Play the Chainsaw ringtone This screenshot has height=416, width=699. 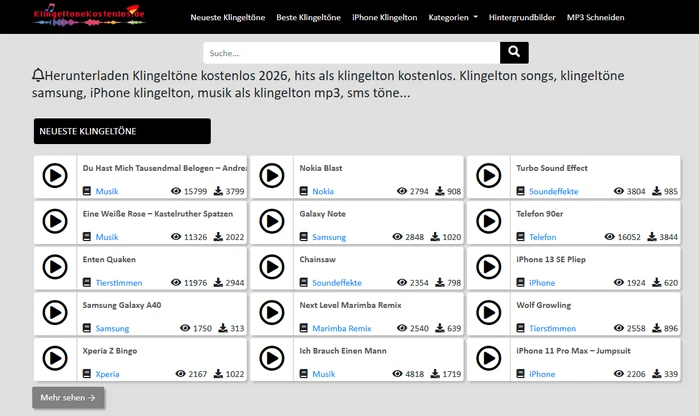click(x=272, y=267)
